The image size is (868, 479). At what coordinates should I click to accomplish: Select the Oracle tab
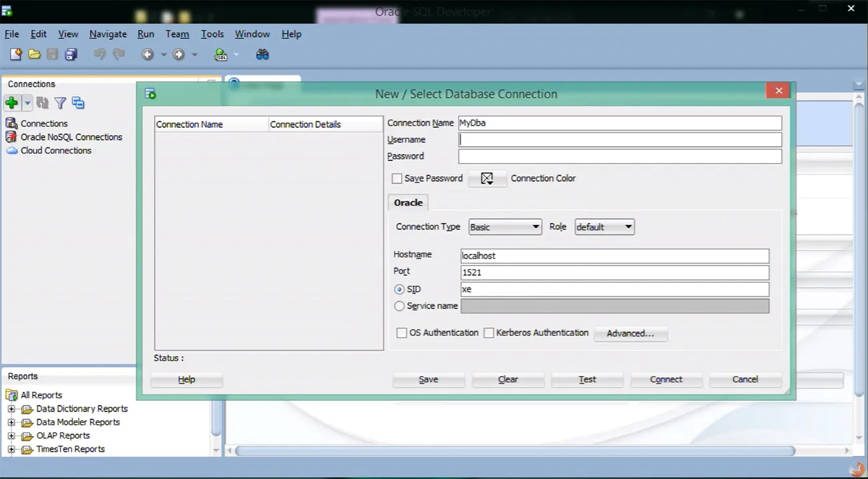pos(408,202)
